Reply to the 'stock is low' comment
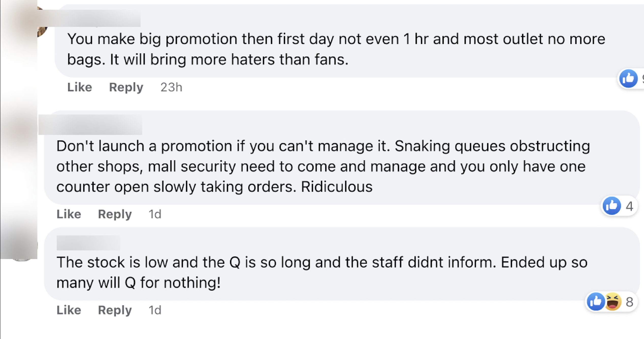This screenshot has height=339, width=644. pyautogui.click(x=115, y=310)
